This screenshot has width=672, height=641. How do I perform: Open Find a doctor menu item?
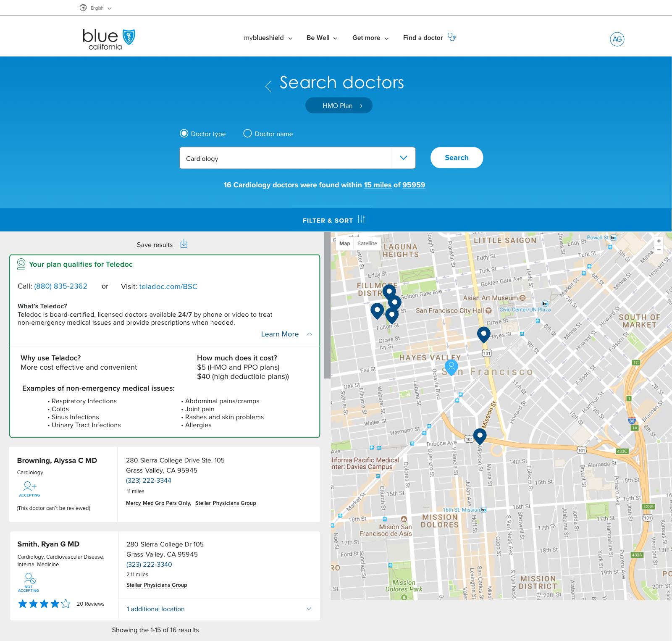[x=423, y=38]
